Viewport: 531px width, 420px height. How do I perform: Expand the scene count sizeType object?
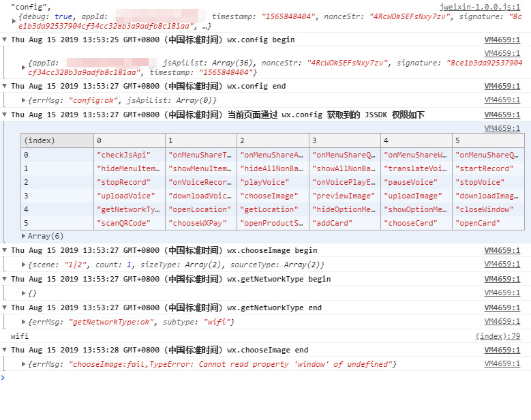(23, 265)
